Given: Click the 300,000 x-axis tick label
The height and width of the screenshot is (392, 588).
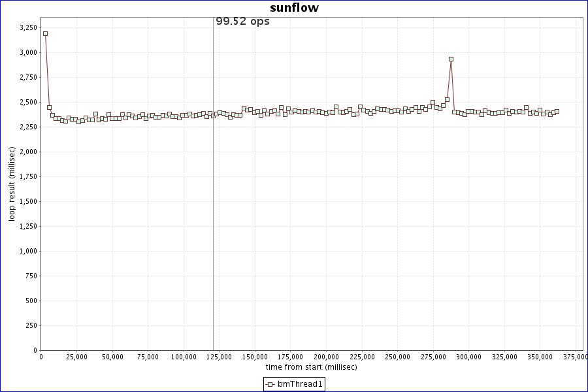Looking at the screenshot, I should tap(468, 357).
